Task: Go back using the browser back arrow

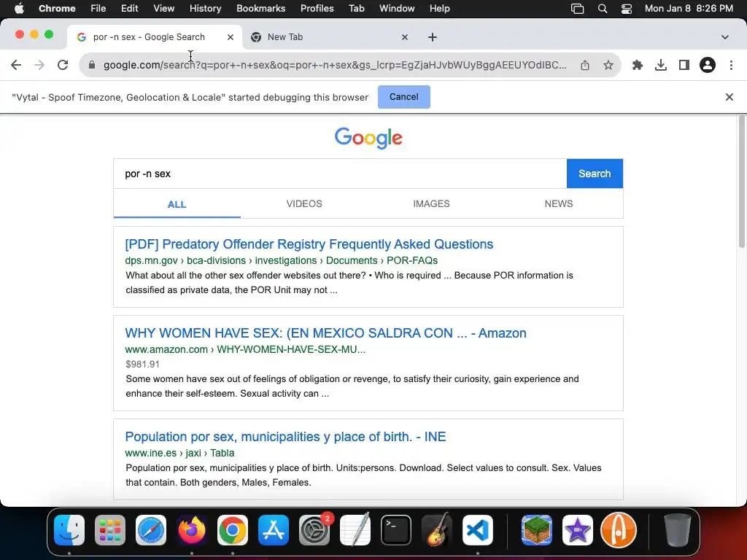Action: click(x=16, y=65)
